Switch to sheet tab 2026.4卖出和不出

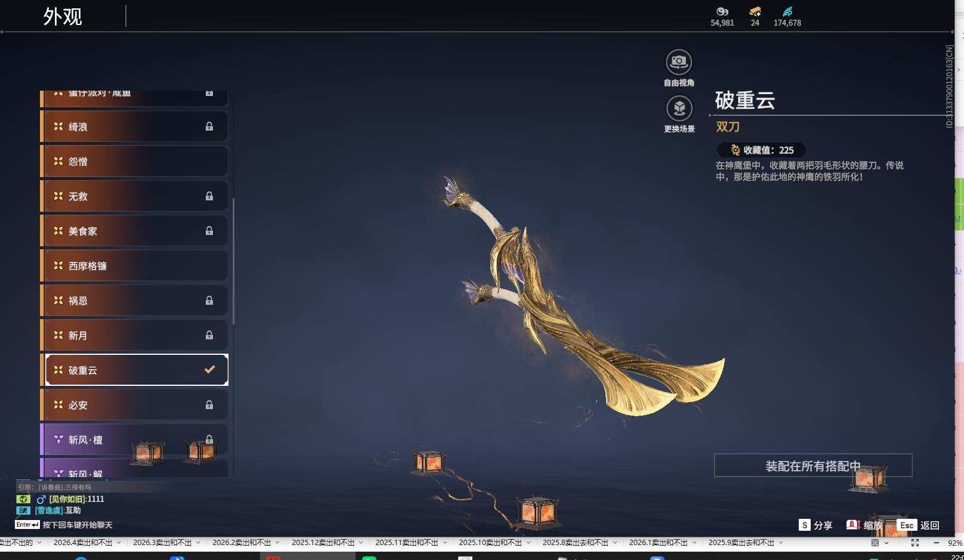(82, 543)
